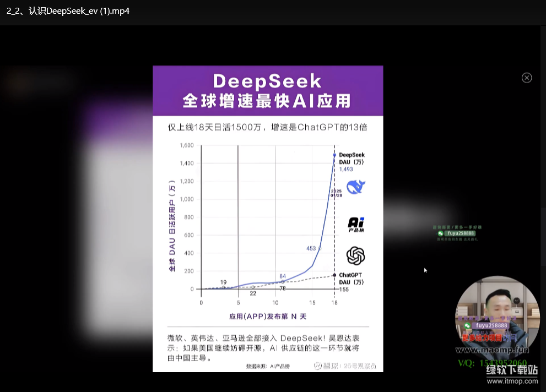The image size is (546, 392).
Task: Click the x-axis tick label 5
Action: coord(238,303)
